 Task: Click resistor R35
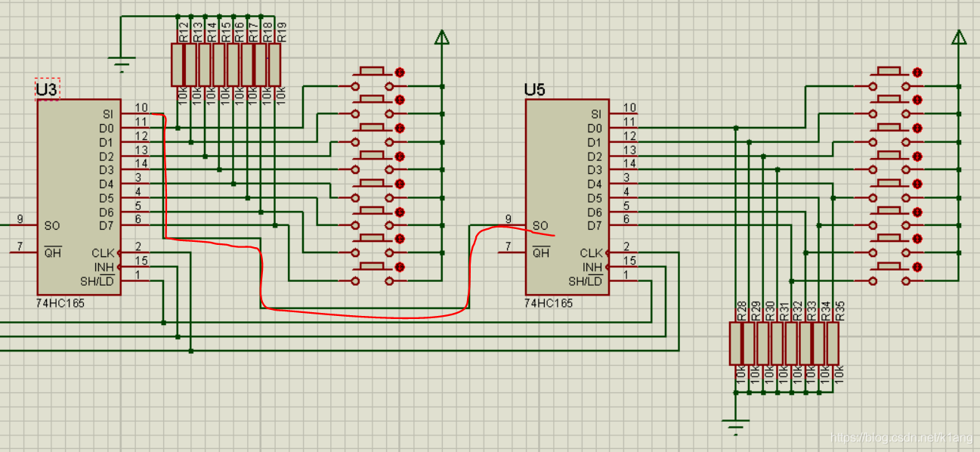pyautogui.click(x=833, y=343)
